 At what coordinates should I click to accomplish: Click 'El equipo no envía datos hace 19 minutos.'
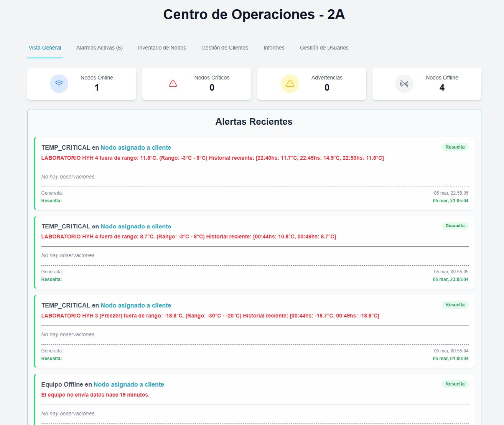click(96, 395)
